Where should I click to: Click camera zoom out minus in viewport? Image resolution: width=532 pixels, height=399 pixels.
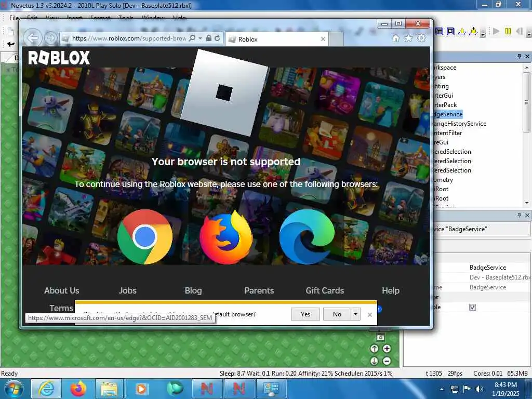[387, 361]
